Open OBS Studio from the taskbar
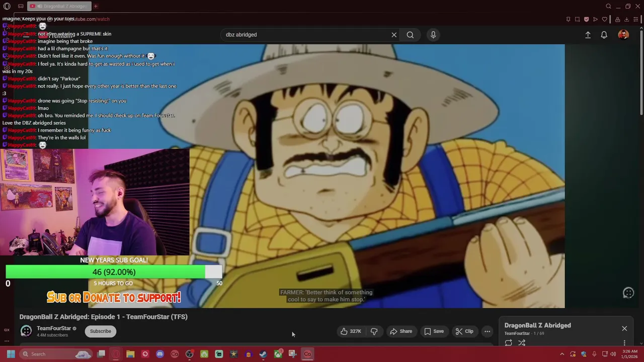Image resolution: width=644 pixels, height=362 pixels. (189, 354)
